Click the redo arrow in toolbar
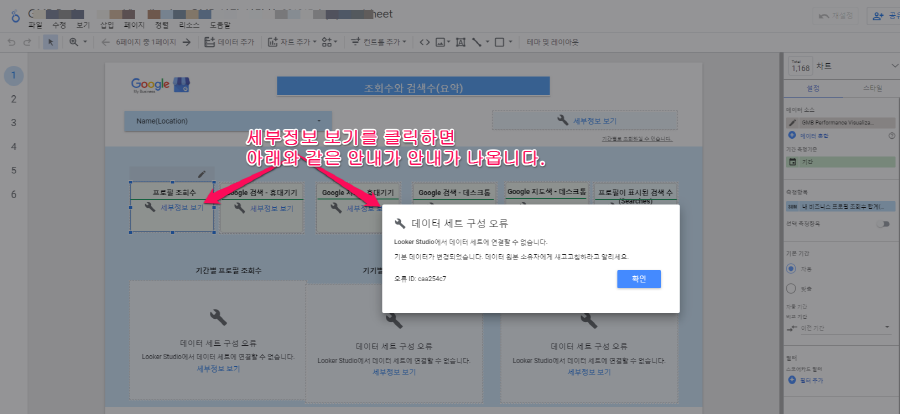900x414 pixels. pyautogui.click(x=27, y=42)
